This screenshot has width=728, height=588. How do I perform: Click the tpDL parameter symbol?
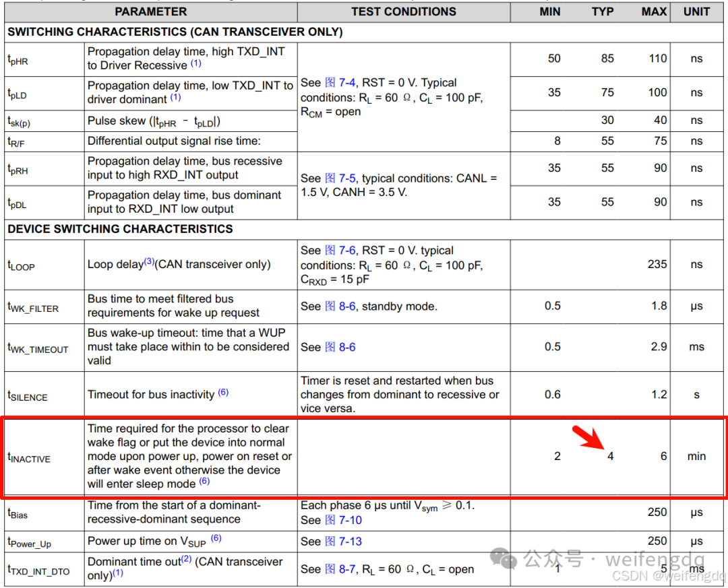[17, 203]
